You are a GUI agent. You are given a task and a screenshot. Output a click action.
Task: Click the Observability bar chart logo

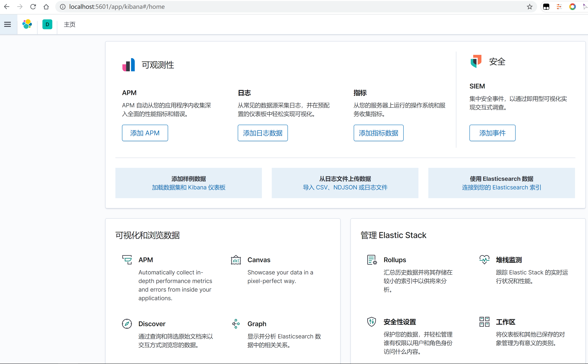tap(129, 65)
